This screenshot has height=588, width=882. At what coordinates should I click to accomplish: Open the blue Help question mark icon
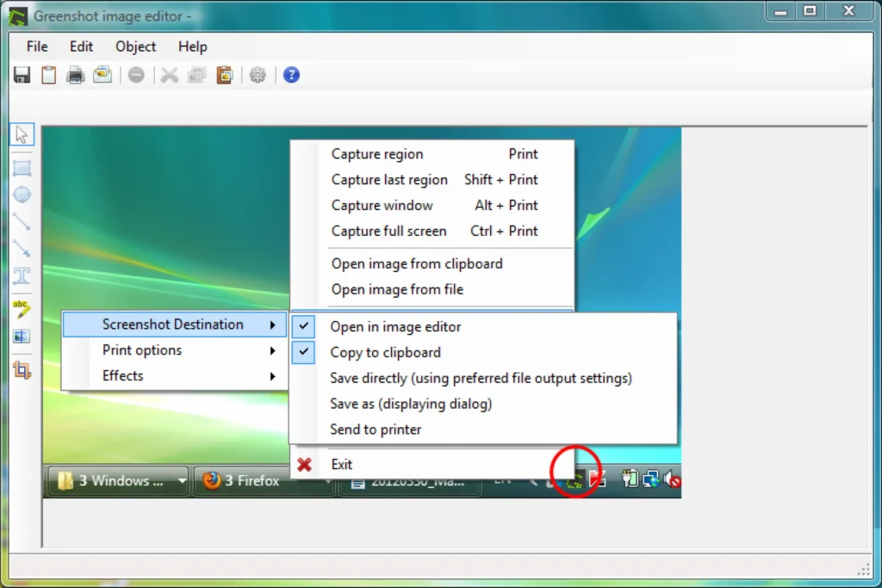291,75
